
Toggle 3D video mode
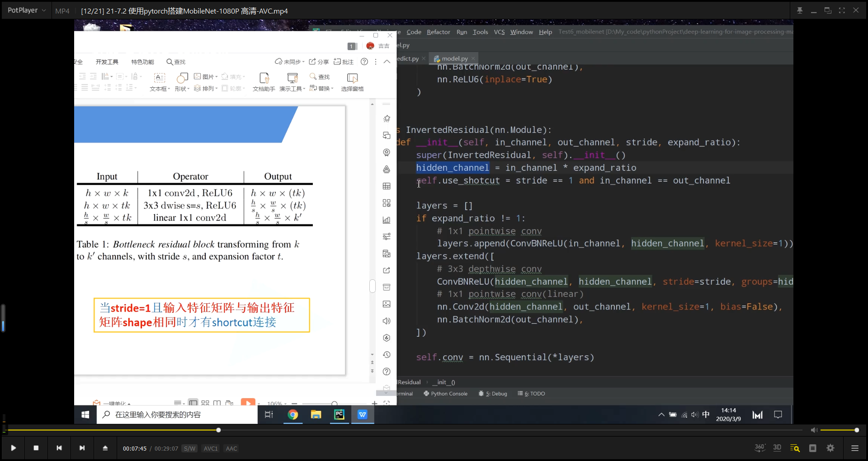[777, 448]
